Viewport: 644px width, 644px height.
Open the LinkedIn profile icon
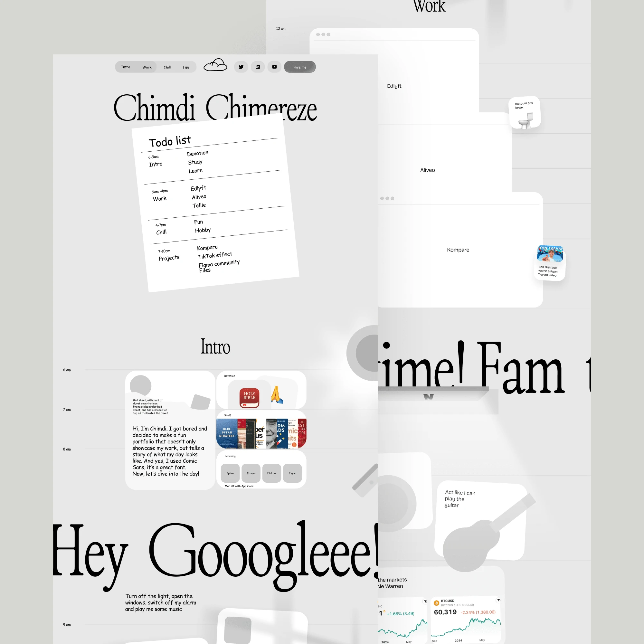point(258,67)
